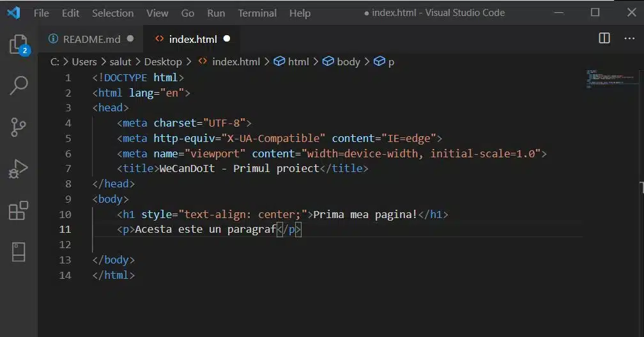Click the text-align: center style value
This screenshot has height=337, width=644.
[x=243, y=214]
